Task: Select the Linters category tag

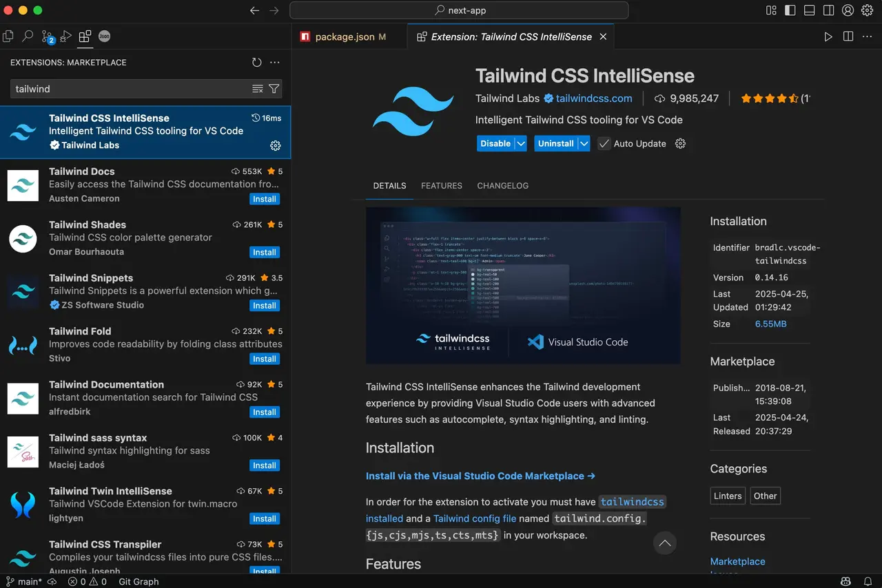Action: [x=728, y=496]
